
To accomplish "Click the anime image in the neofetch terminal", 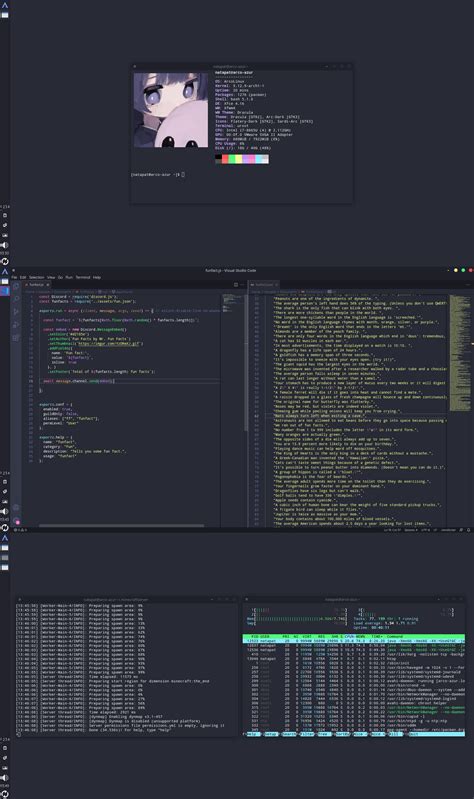I will pos(171,110).
